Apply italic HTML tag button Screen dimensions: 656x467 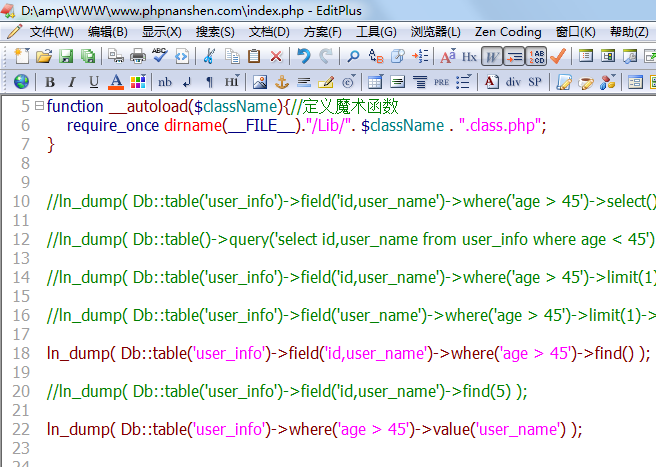(x=72, y=82)
